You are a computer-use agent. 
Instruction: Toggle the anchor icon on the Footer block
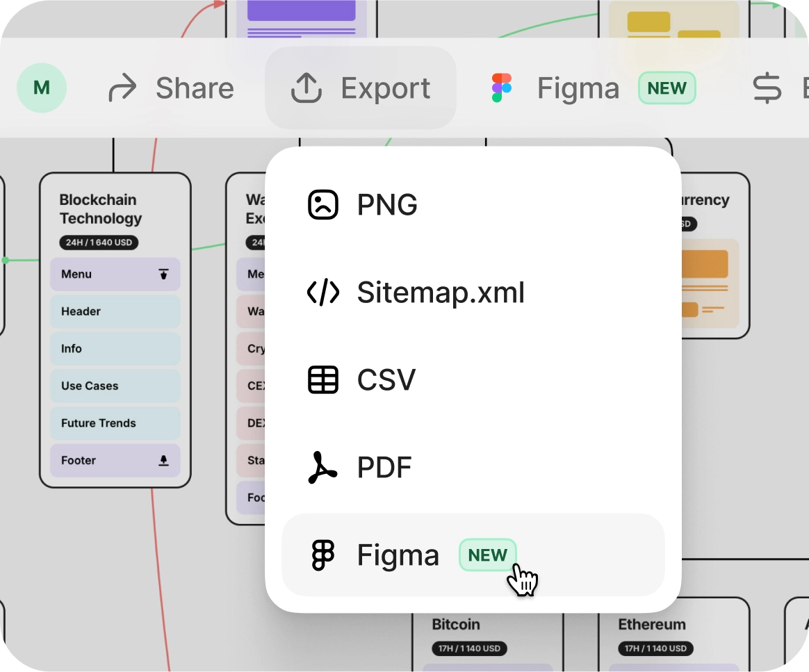tap(164, 460)
